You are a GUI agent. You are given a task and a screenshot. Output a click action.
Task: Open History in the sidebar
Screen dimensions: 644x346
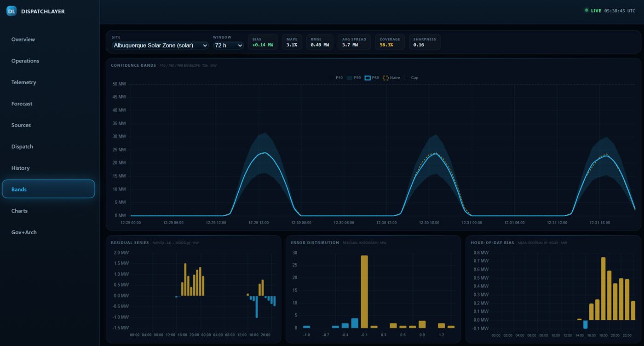point(48,168)
